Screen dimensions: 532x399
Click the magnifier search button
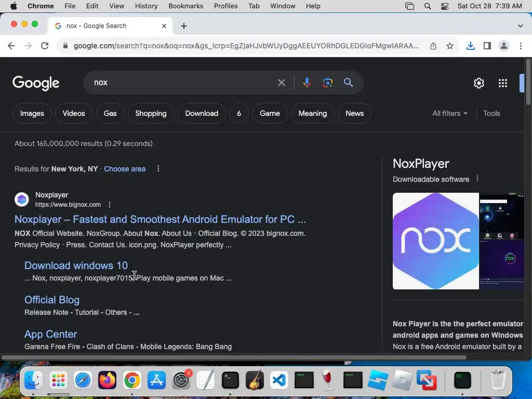click(x=348, y=83)
